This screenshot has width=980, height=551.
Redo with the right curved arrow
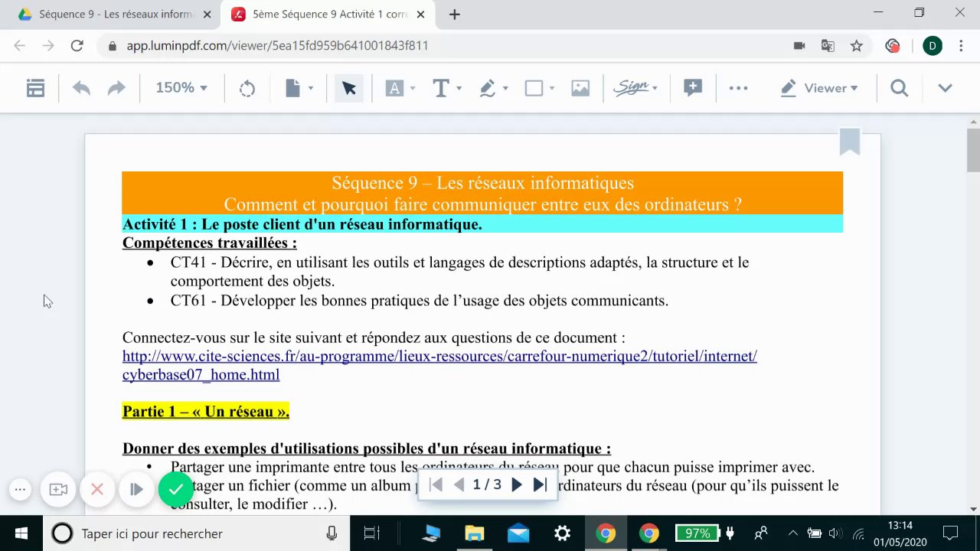tap(116, 88)
